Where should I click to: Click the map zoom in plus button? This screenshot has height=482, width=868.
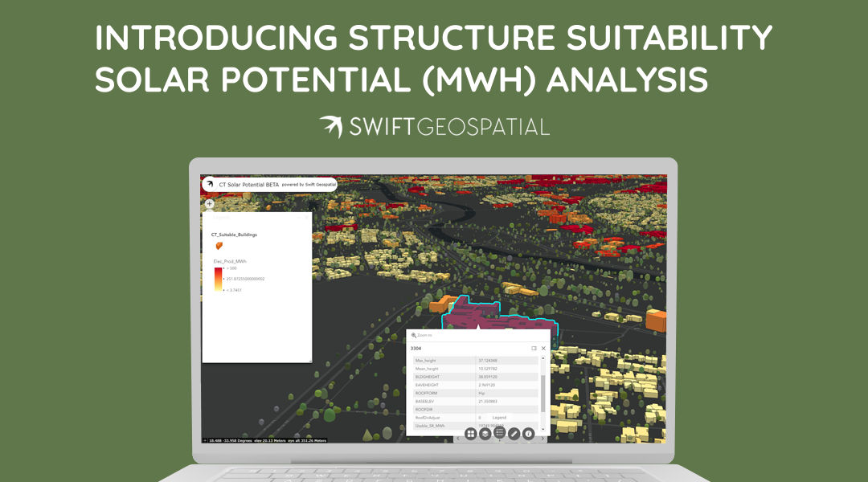[x=209, y=204]
